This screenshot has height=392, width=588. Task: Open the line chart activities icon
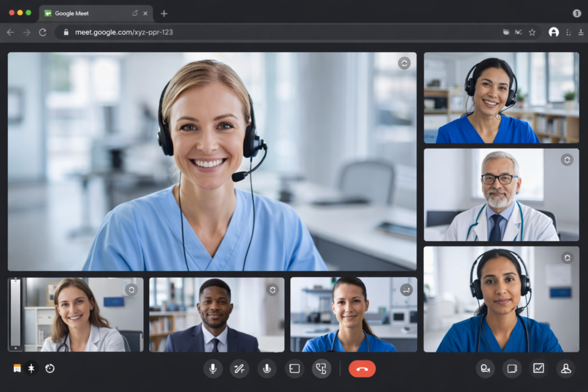point(539,368)
